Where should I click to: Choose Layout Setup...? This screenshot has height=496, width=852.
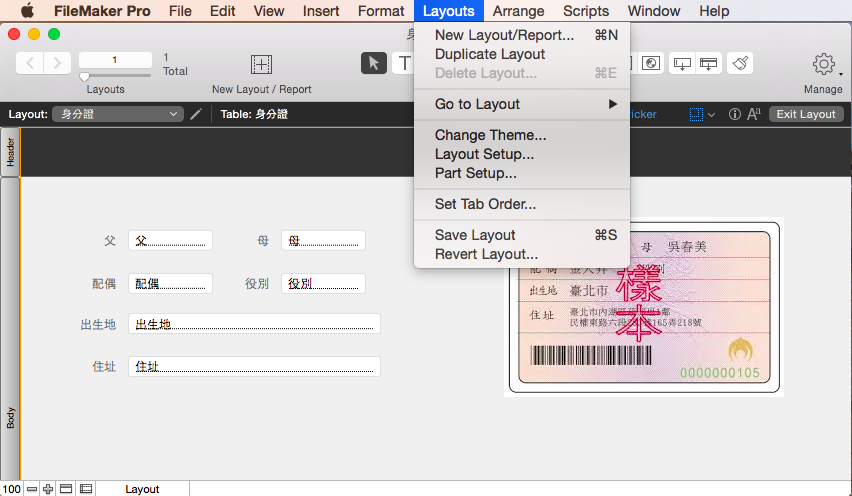point(522,154)
